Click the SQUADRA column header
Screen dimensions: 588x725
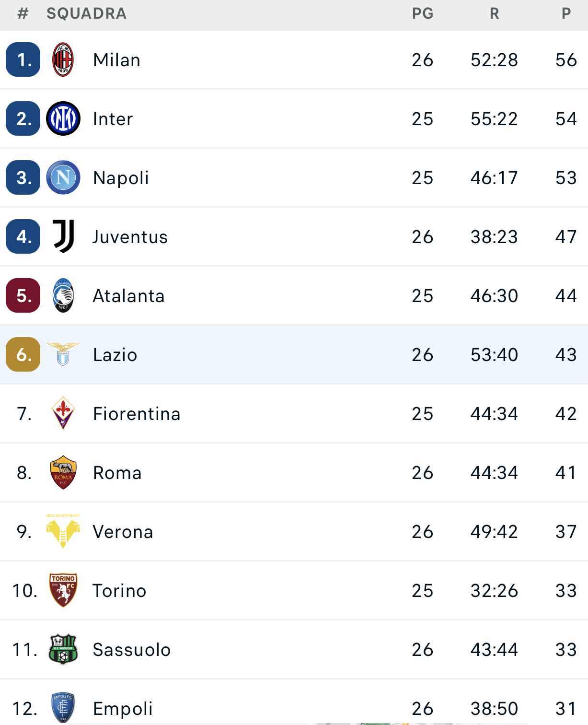(86, 13)
